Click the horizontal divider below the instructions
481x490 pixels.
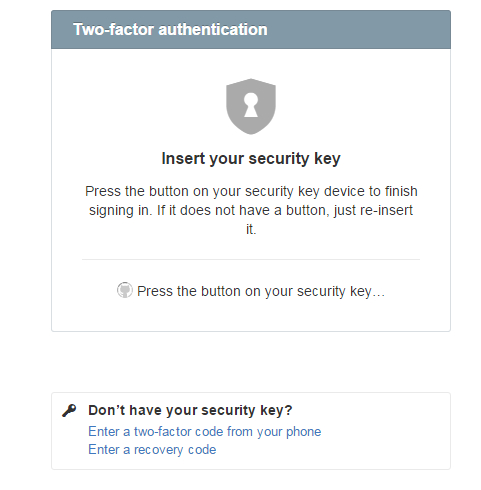pos(251,259)
